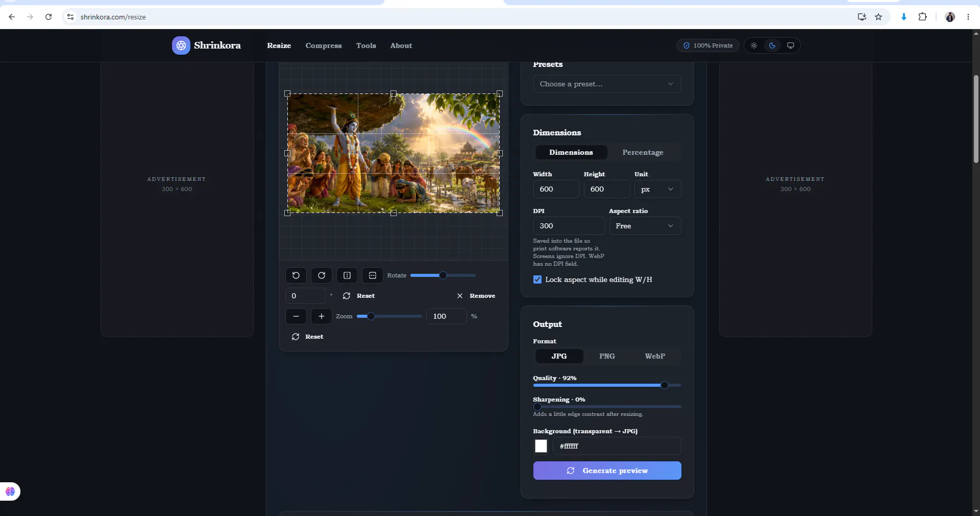Switch to the dark theme
The height and width of the screenshot is (516, 980).
click(x=772, y=45)
